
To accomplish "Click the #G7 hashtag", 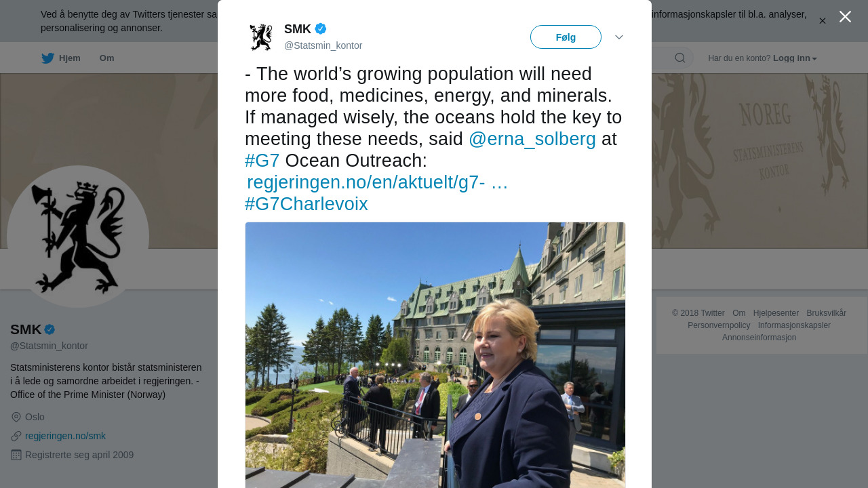I will pos(262,161).
